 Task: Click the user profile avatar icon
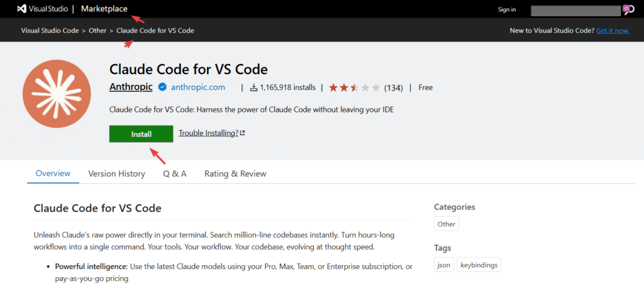click(x=626, y=9)
